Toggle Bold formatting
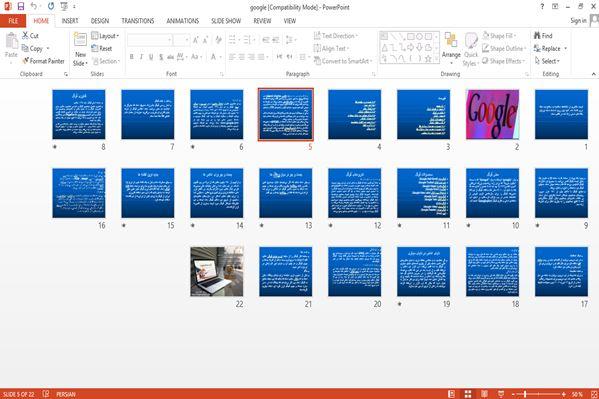Image resolution: width=599 pixels, height=399 pixels. point(131,57)
